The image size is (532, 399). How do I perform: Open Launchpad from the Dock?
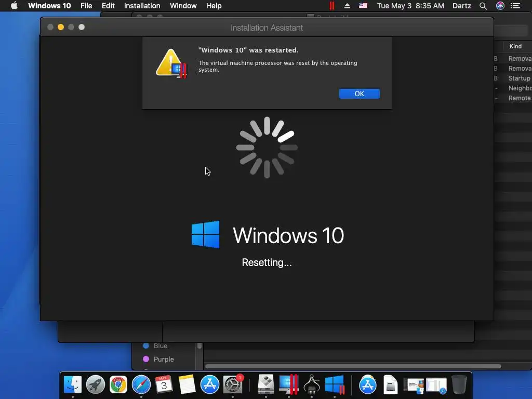[x=96, y=384]
